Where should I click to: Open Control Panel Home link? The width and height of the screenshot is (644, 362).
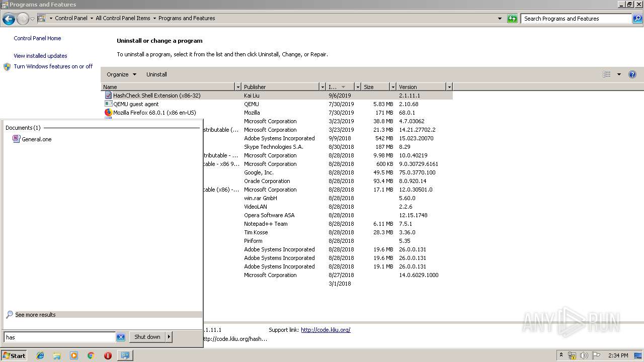[37, 38]
